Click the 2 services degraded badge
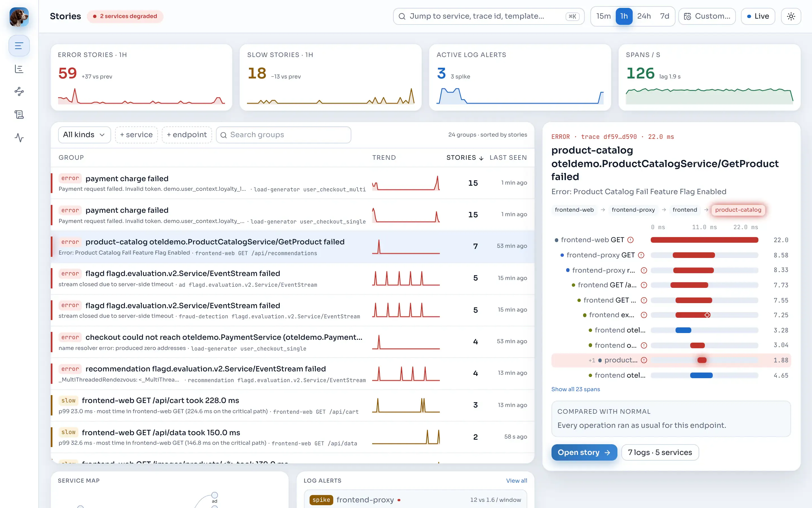The height and width of the screenshot is (508, 812). pos(125,16)
